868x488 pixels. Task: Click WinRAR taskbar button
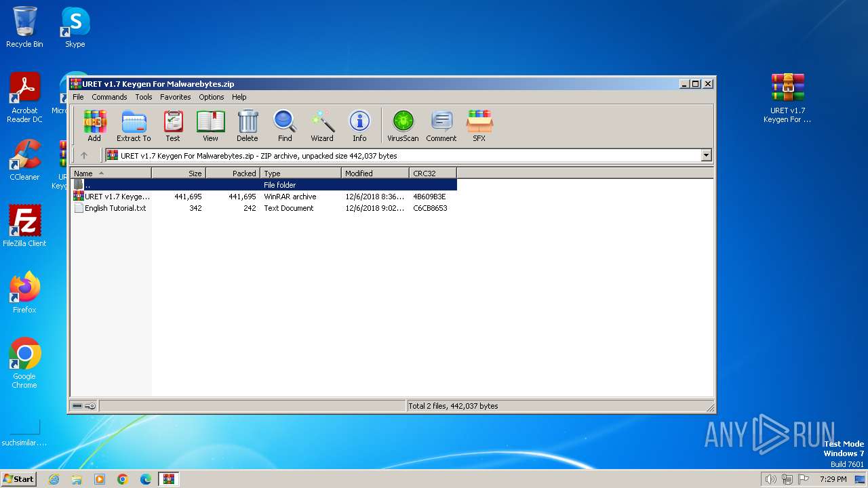pyautogui.click(x=168, y=479)
